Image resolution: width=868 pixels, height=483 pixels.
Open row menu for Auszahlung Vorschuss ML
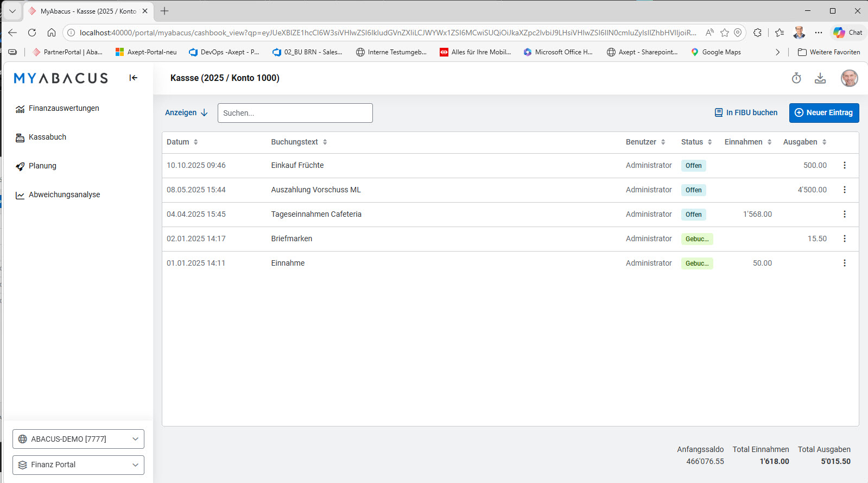point(845,190)
